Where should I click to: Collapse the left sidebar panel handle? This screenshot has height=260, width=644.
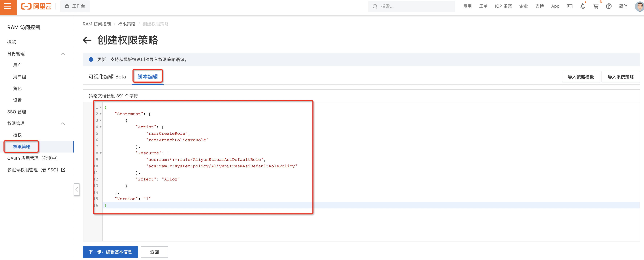[x=77, y=189]
